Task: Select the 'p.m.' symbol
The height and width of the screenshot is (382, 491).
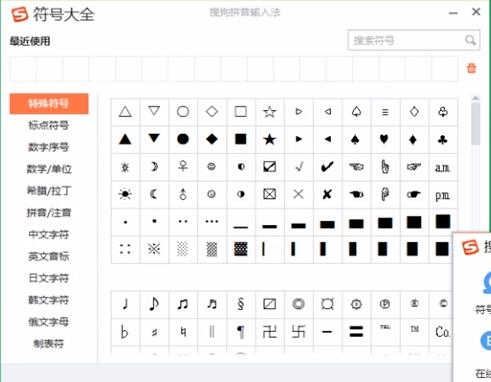Action: [442, 195]
